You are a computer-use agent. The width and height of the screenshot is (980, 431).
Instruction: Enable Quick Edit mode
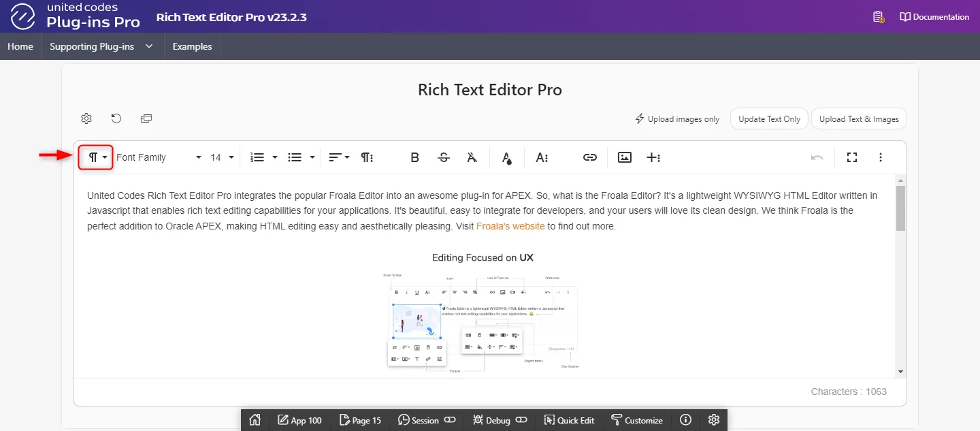coord(569,420)
